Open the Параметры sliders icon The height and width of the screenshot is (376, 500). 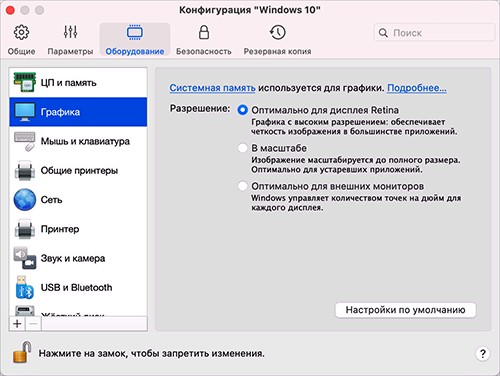point(70,32)
